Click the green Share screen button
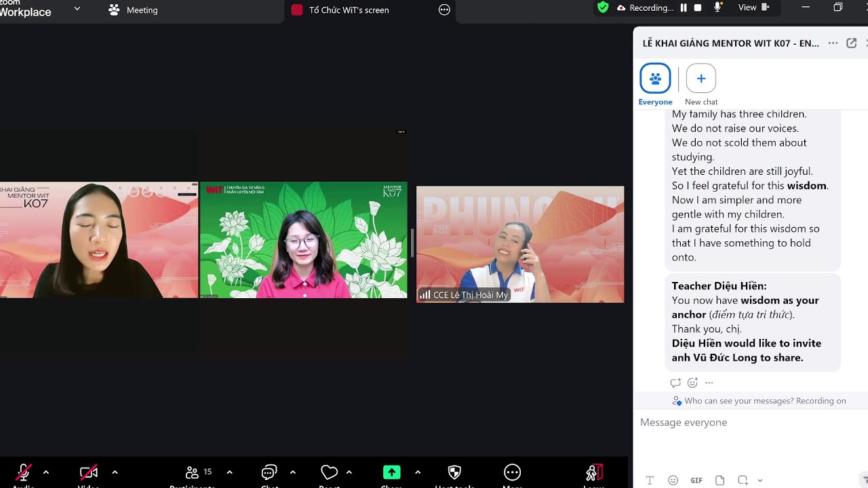Viewport: 868px width, 488px height. (391, 472)
